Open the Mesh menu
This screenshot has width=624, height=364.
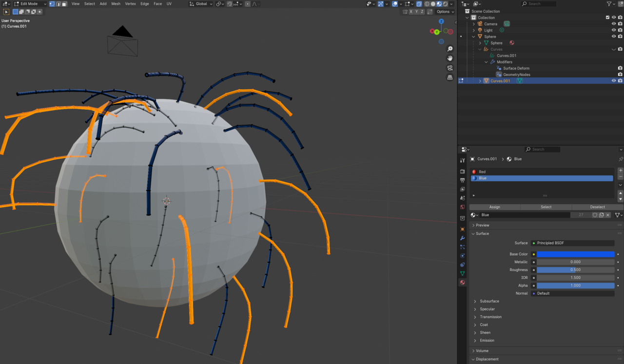click(116, 4)
